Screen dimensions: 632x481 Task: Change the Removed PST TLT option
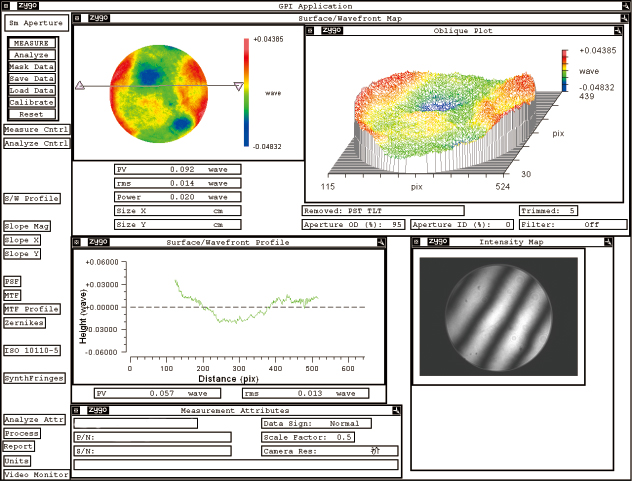382,211
